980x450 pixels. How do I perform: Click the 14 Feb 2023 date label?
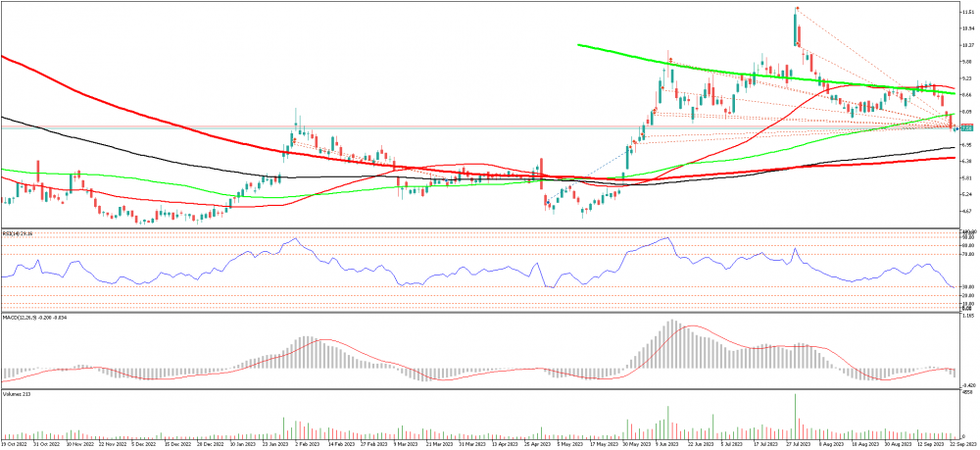341,444
